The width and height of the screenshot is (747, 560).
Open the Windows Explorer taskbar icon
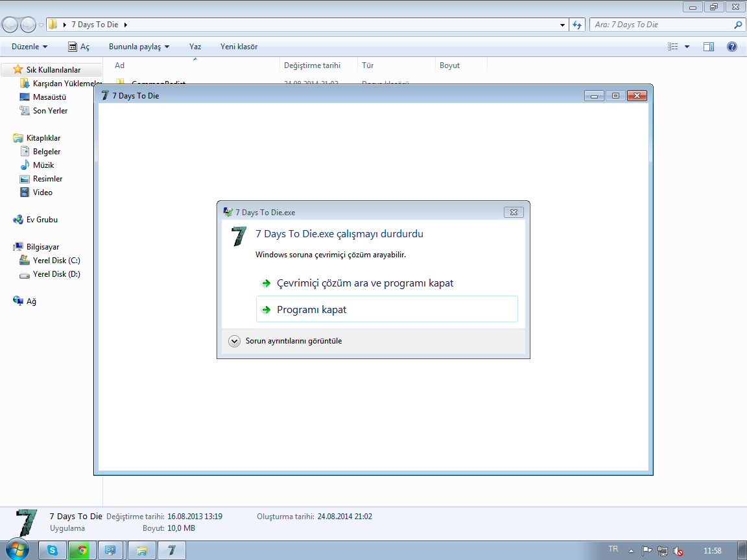pos(141,550)
